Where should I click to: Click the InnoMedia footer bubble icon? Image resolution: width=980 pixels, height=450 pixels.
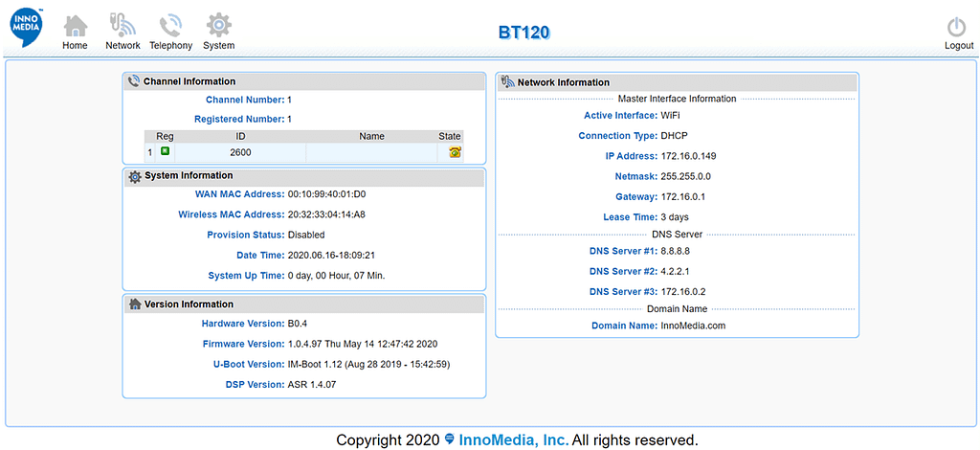450,439
